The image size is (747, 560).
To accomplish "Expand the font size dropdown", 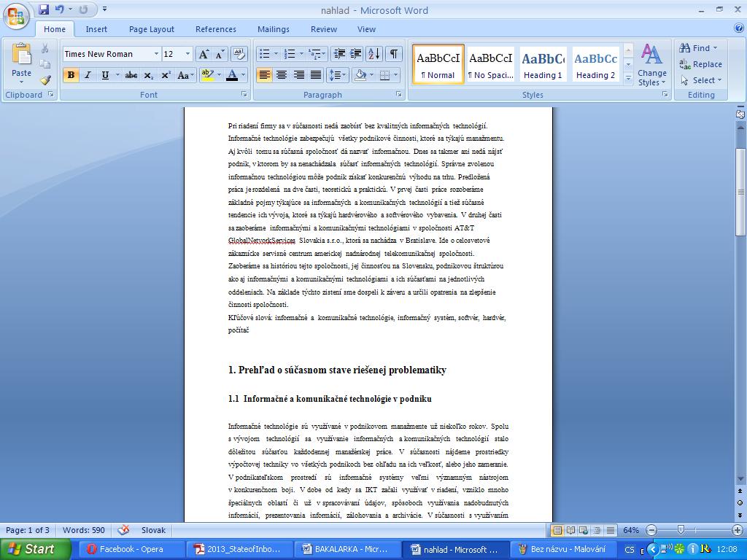I will [187, 54].
